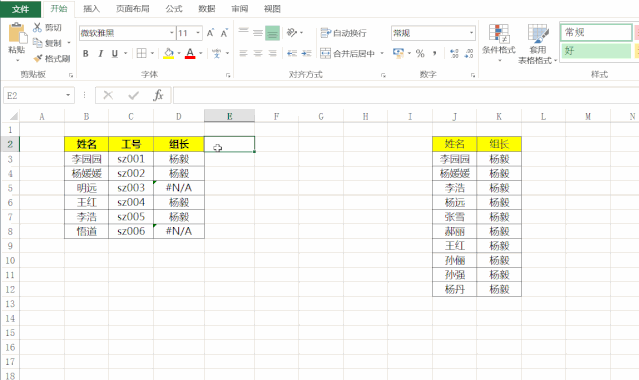This screenshot has width=639, height=380.
Task: Open font color dropdown arrow
Action: (201, 53)
